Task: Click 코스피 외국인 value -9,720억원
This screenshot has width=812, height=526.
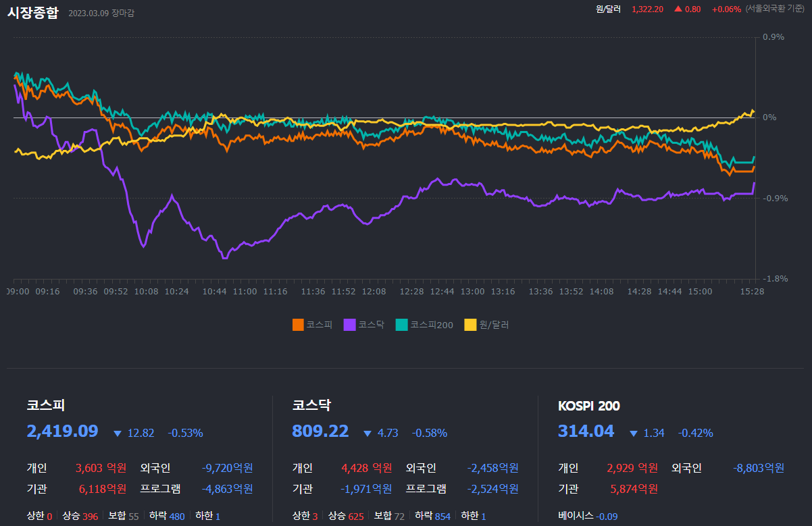Action: 228,468
